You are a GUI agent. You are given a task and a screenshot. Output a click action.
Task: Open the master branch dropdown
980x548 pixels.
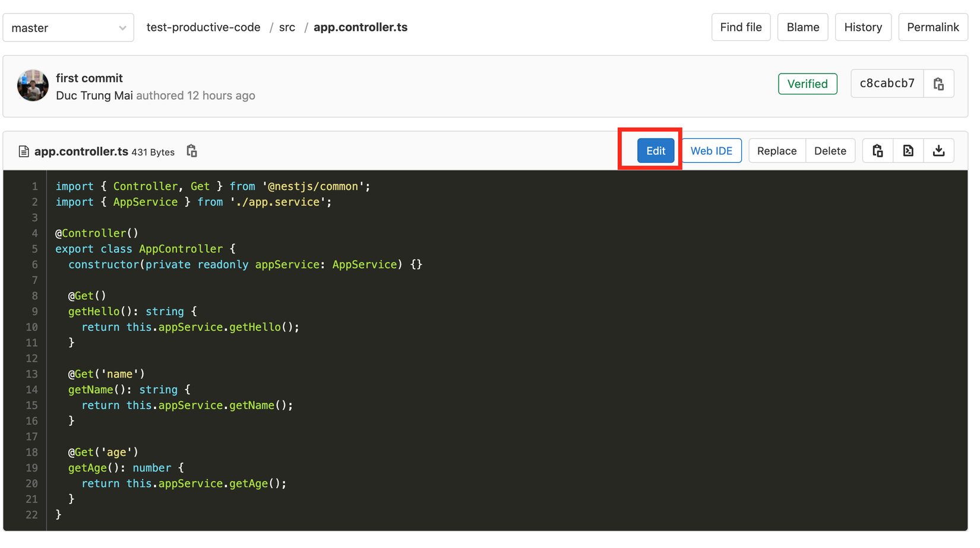pos(68,28)
